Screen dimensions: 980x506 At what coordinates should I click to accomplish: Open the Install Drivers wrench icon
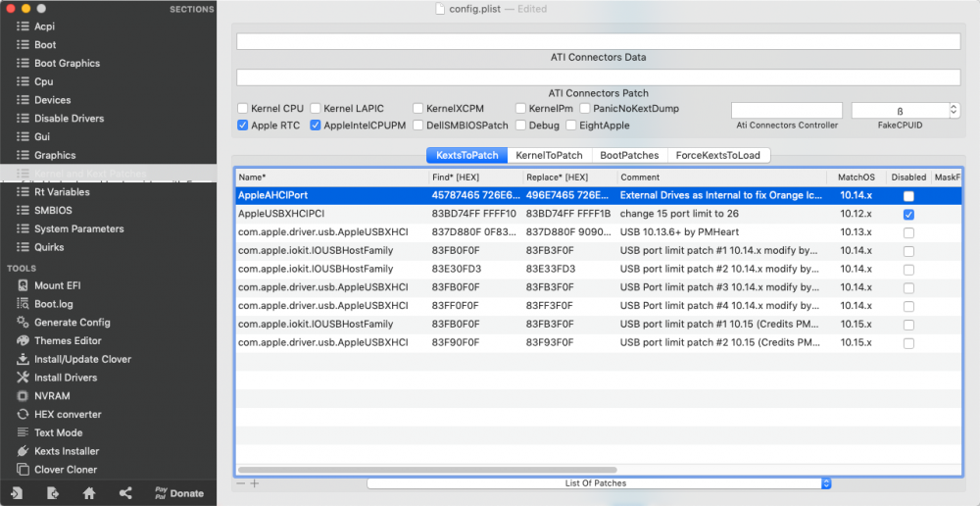tap(24, 378)
